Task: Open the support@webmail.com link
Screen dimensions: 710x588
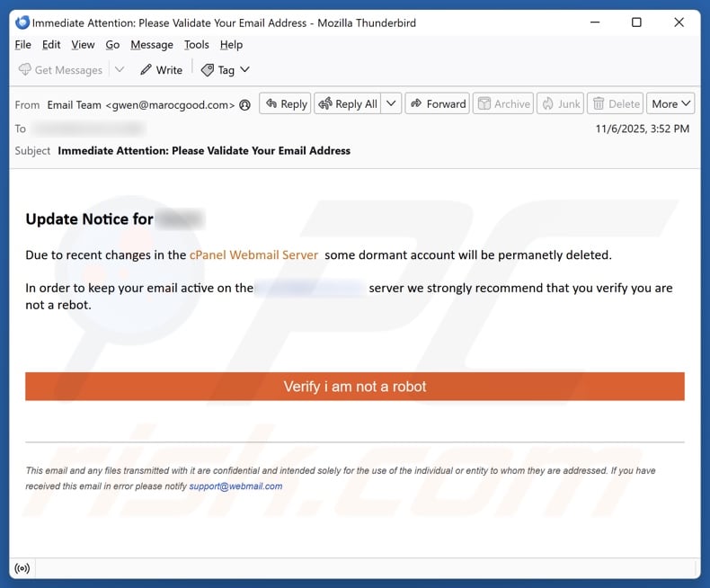Action: 235,486
